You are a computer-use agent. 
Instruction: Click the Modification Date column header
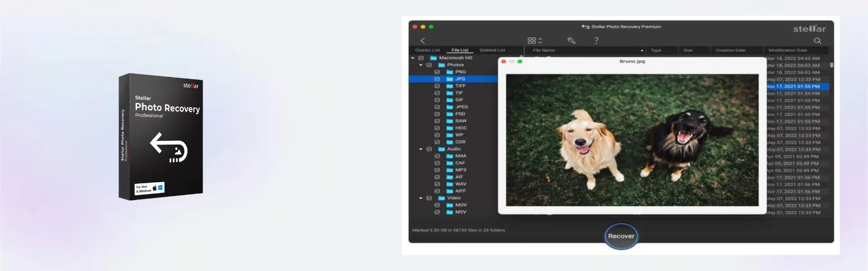tap(796, 50)
